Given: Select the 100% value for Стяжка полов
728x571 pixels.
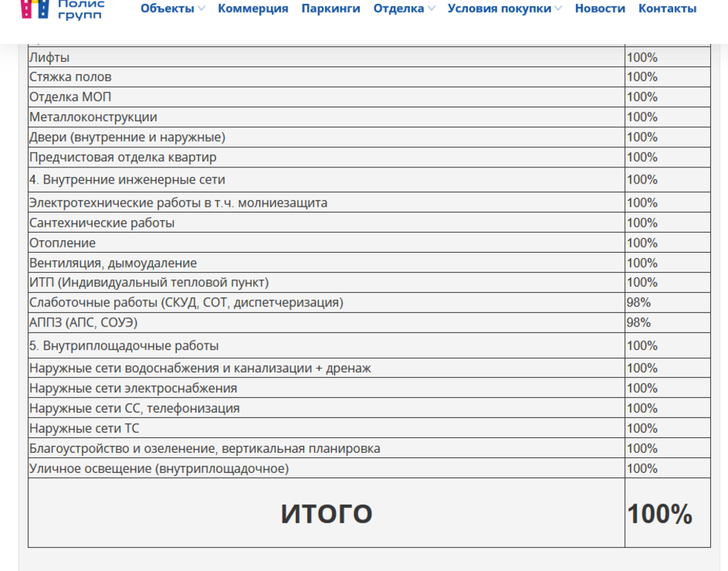Looking at the screenshot, I should (642, 77).
